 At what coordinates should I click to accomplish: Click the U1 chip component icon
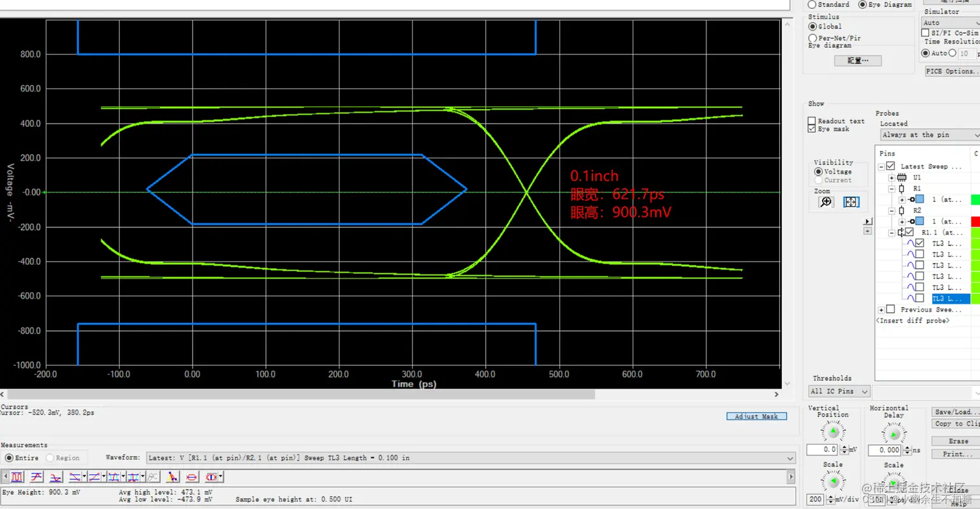point(902,177)
